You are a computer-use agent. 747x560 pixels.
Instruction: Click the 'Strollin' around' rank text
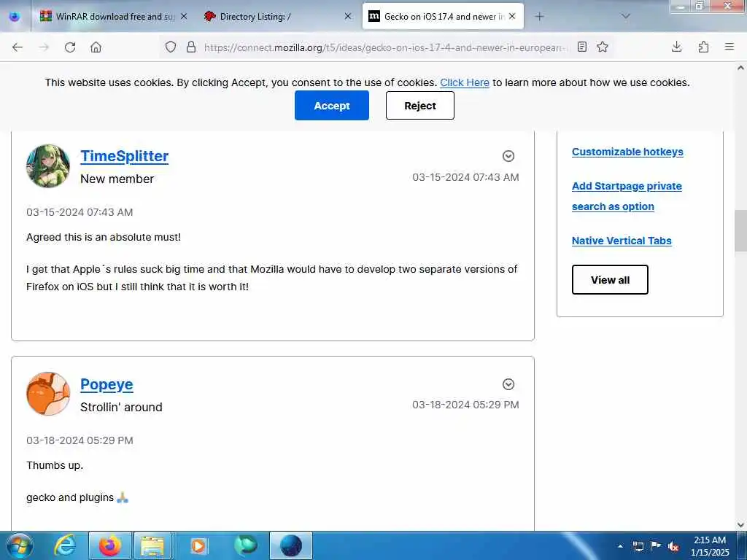pos(121,407)
